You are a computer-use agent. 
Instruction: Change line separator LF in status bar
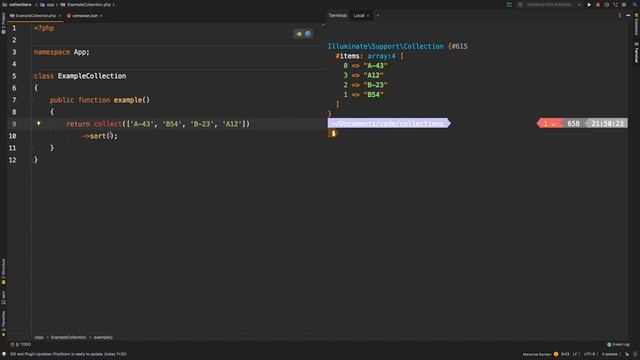click(x=576, y=354)
